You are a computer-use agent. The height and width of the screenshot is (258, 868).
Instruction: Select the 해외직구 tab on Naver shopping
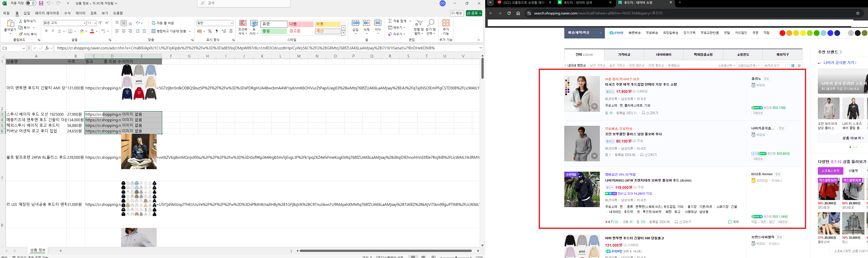coord(782,54)
